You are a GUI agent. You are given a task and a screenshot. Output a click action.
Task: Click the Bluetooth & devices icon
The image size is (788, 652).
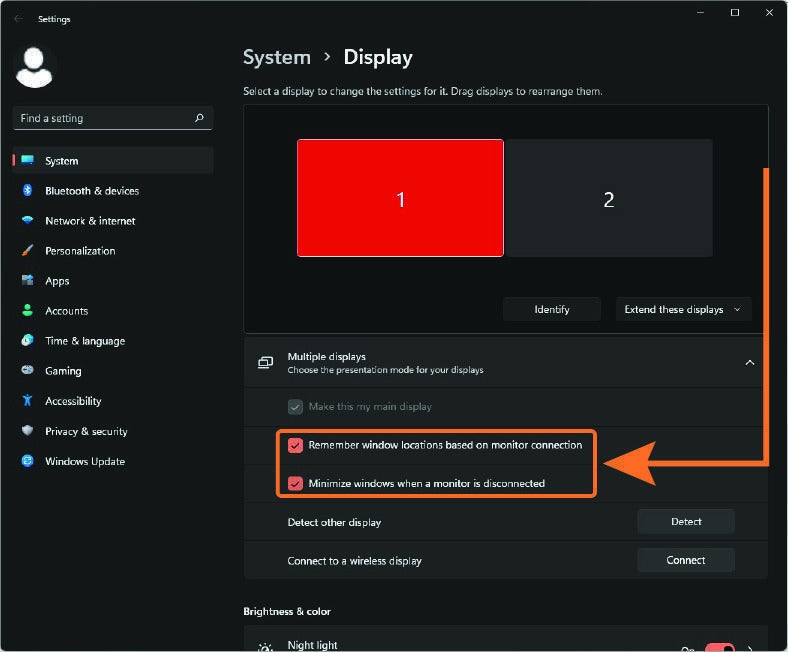27,191
